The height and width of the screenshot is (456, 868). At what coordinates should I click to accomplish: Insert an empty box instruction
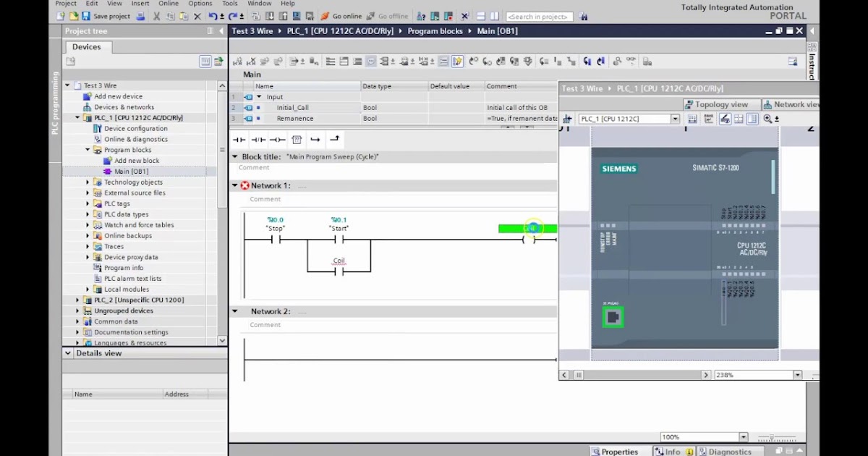click(297, 139)
